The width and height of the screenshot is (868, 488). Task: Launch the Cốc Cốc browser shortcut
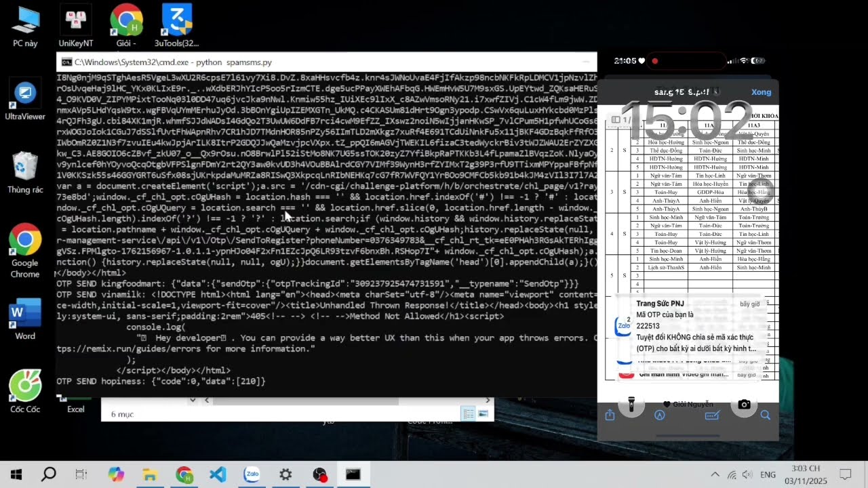(x=25, y=392)
